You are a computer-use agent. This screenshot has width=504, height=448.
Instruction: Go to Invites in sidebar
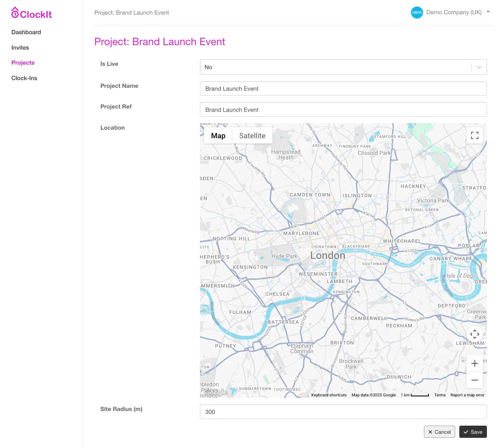pyautogui.click(x=20, y=48)
